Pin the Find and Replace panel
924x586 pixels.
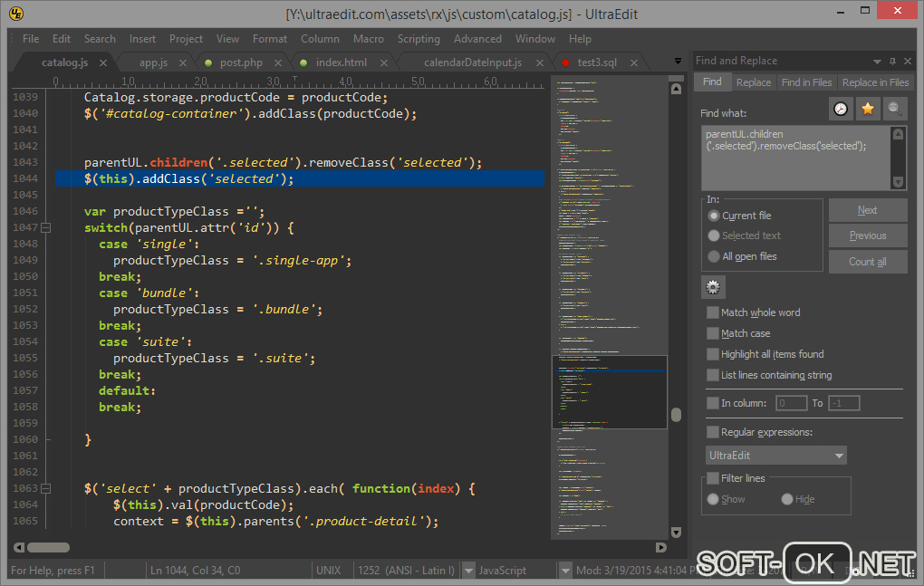(x=892, y=61)
